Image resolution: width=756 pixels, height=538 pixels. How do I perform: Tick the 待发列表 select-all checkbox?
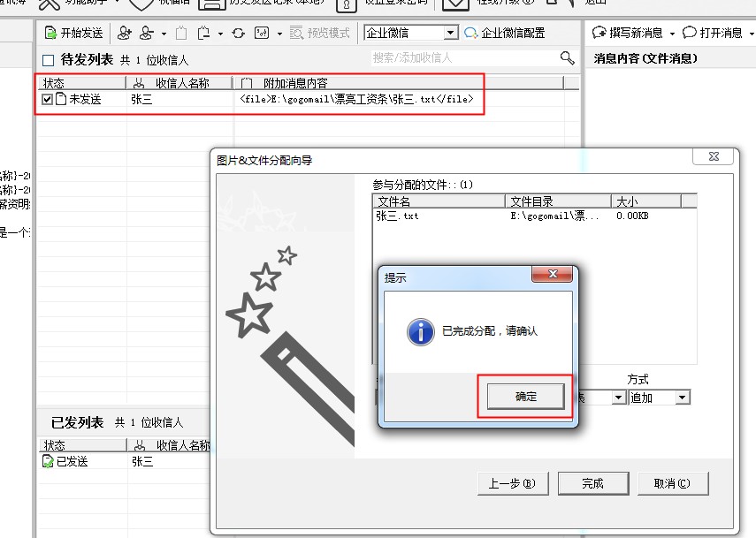coord(49,60)
